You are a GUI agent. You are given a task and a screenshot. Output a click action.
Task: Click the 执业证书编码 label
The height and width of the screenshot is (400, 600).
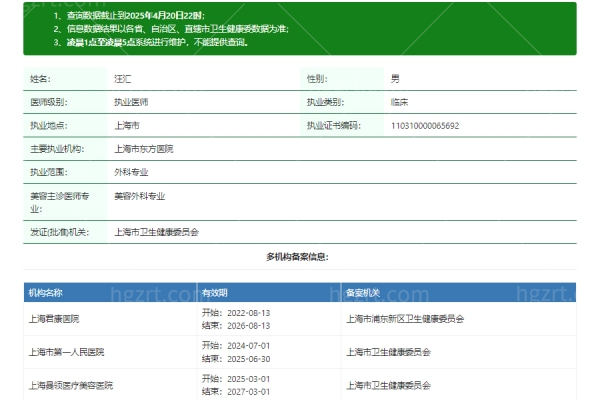[x=334, y=126]
